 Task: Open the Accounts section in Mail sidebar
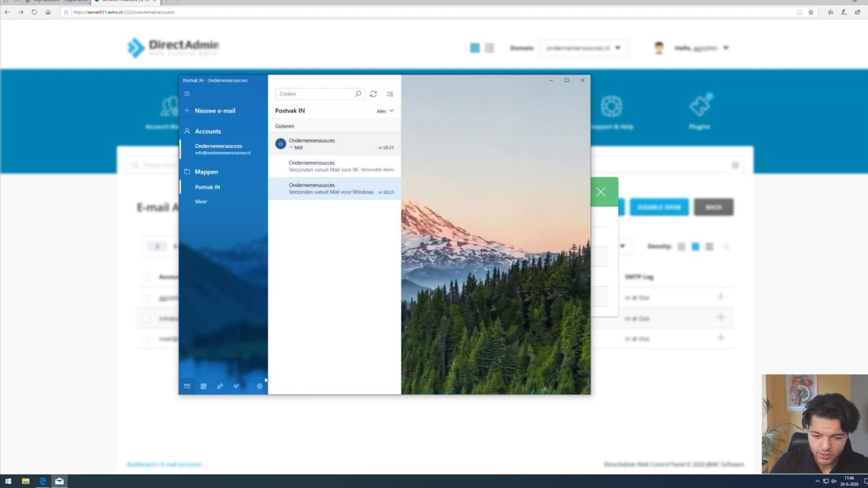(203, 131)
